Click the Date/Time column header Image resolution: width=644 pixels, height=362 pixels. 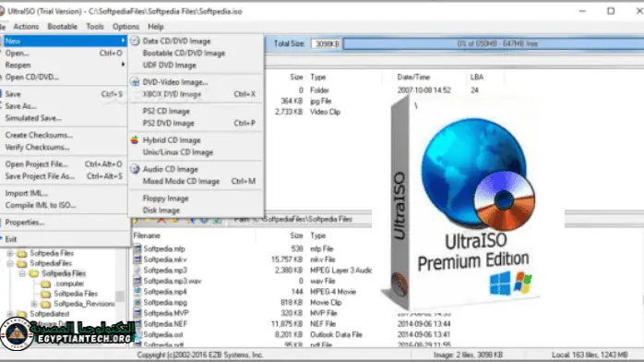[413, 77]
